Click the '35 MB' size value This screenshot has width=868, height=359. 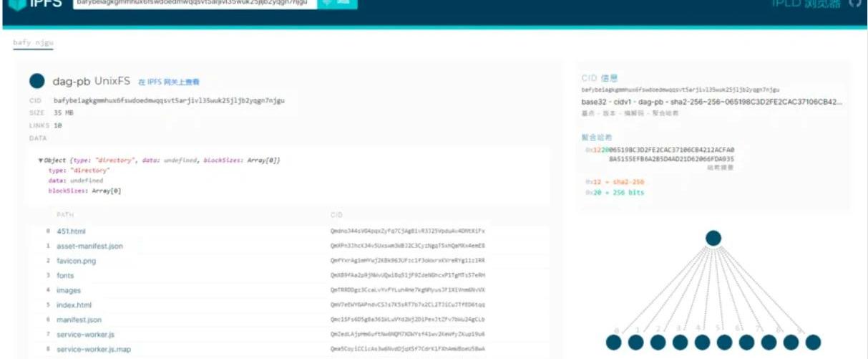pos(64,113)
